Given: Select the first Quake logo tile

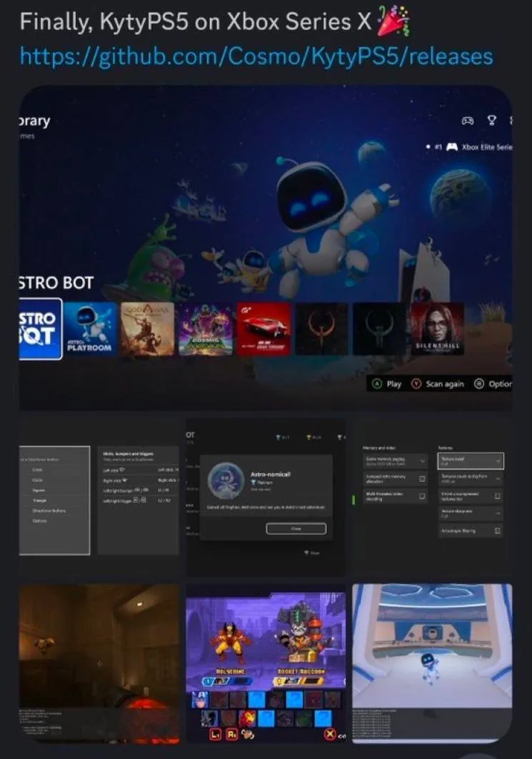Looking at the screenshot, I should tap(321, 328).
